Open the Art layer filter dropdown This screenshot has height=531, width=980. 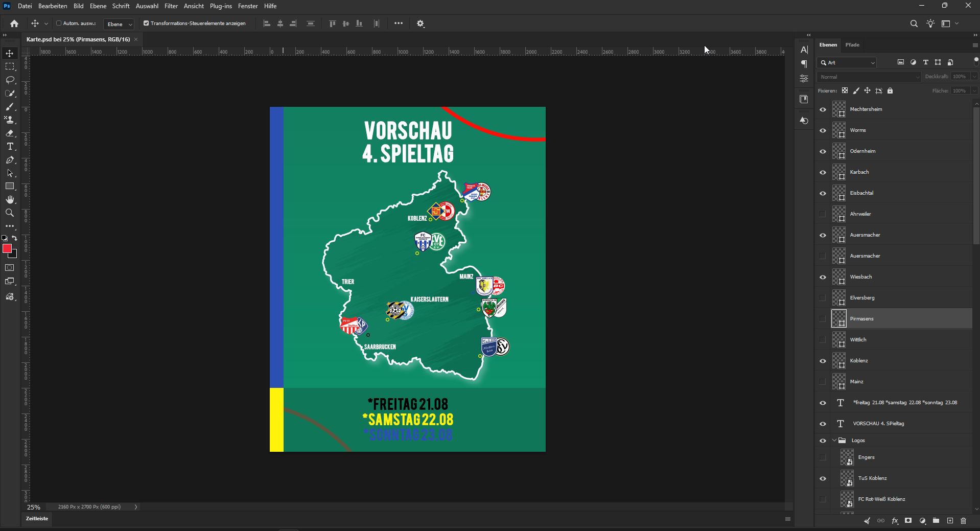point(847,62)
